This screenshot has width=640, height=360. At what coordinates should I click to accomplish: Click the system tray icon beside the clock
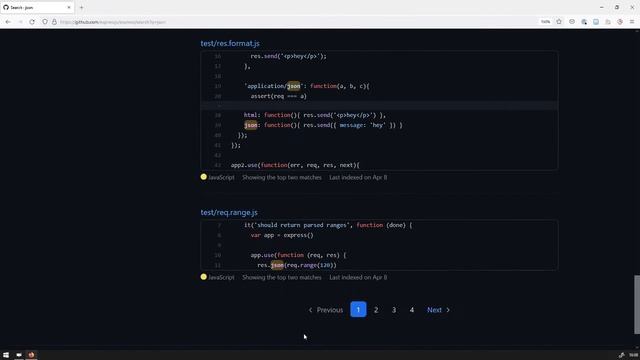tap(621, 355)
